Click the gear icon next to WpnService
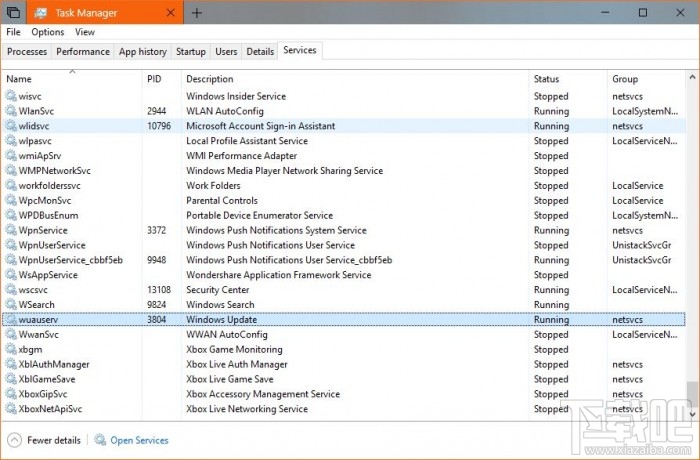The height and width of the screenshot is (460, 700). click(11, 230)
